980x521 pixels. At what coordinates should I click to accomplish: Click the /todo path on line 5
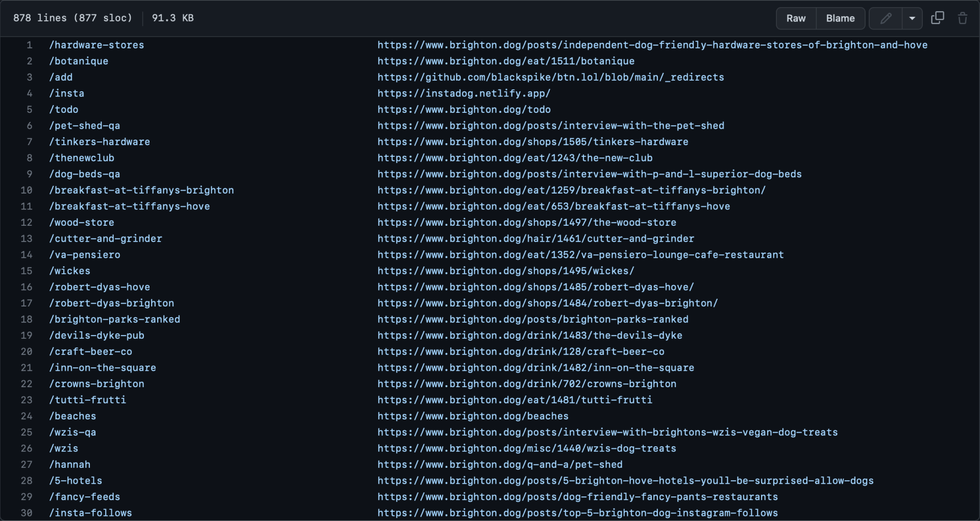(64, 109)
